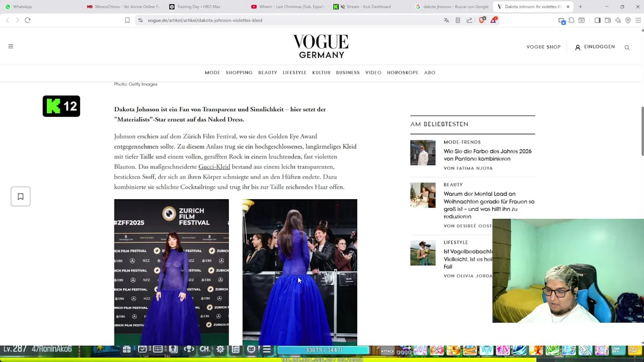644x362 pixels.
Task: Switch to the MonosChinos anime tab
Action: point(123,7)
